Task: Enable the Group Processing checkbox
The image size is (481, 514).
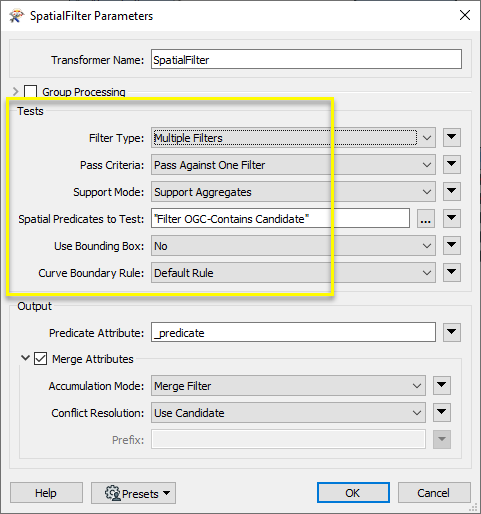Action: coord(30,91)
